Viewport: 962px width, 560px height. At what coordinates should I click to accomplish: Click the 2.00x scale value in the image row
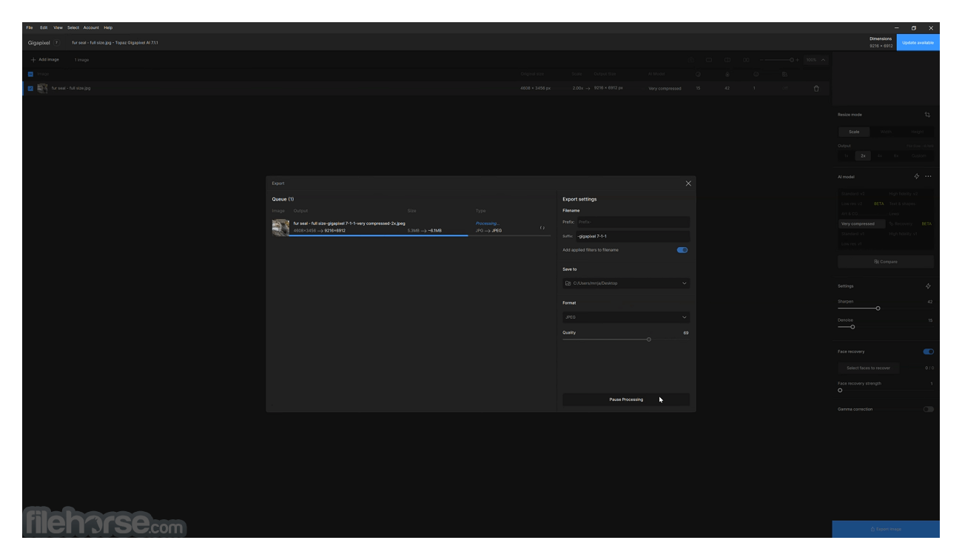[578, 88]
